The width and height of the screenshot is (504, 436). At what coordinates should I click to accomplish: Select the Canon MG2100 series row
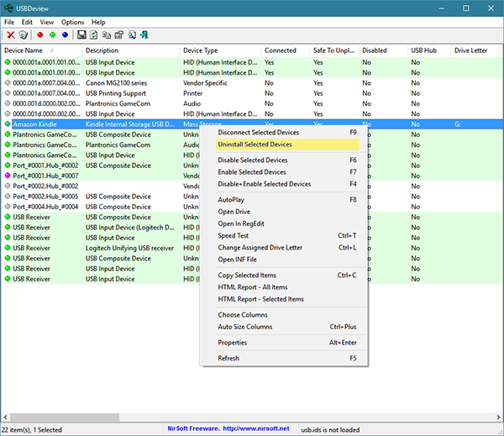(118, 84)
